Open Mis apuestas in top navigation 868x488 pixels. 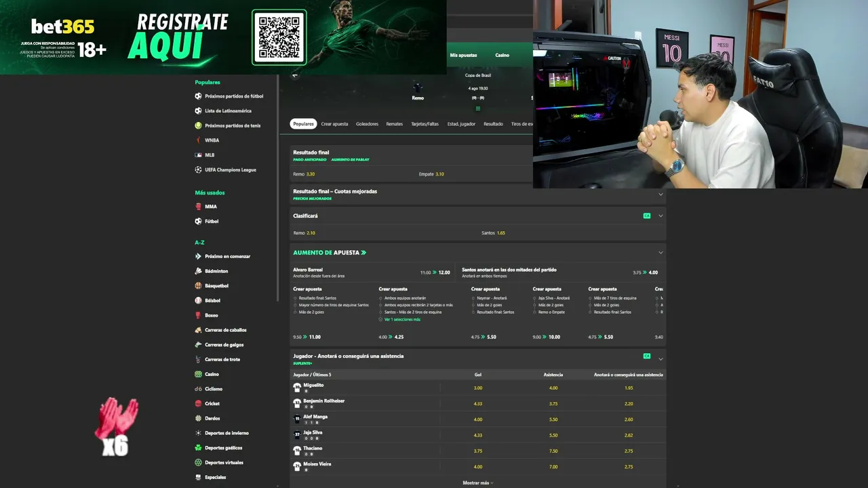coord(463,55)
